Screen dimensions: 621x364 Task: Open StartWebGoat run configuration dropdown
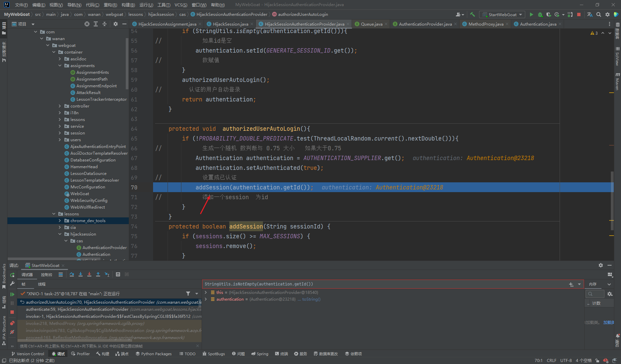502,14
